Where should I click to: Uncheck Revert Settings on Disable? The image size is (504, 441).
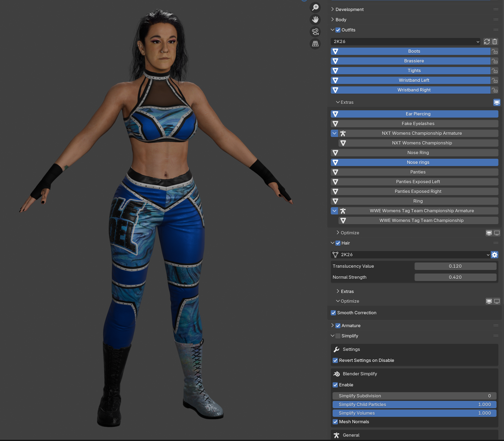[335, 361]
